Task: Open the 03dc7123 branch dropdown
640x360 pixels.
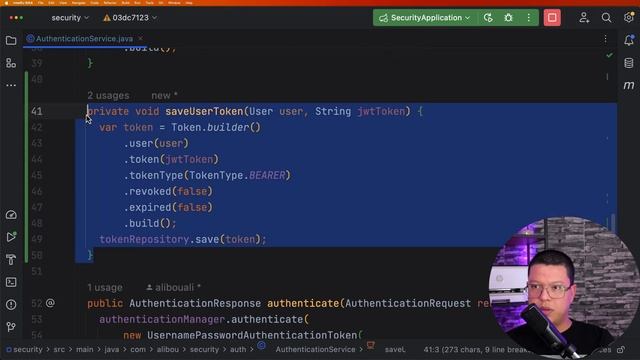Action: click(x=130, y=18)
